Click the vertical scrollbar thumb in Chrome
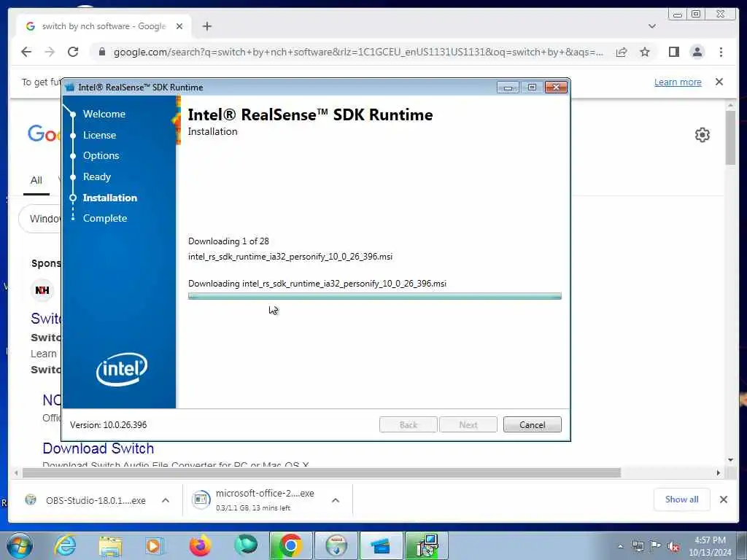This screenshot has height=560, width=747. click(731, 138)
